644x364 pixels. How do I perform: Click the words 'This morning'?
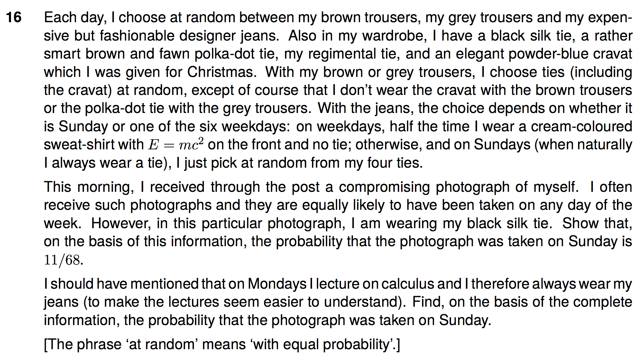tap(89, 187)
